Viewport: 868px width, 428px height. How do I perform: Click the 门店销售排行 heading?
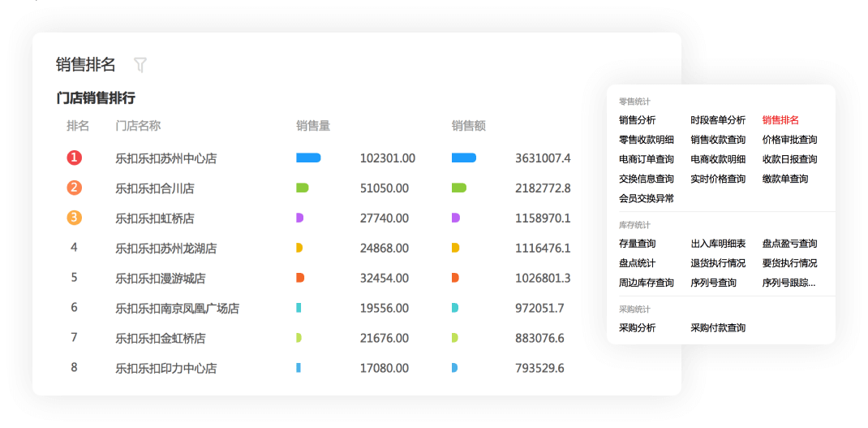click(96, 98)
